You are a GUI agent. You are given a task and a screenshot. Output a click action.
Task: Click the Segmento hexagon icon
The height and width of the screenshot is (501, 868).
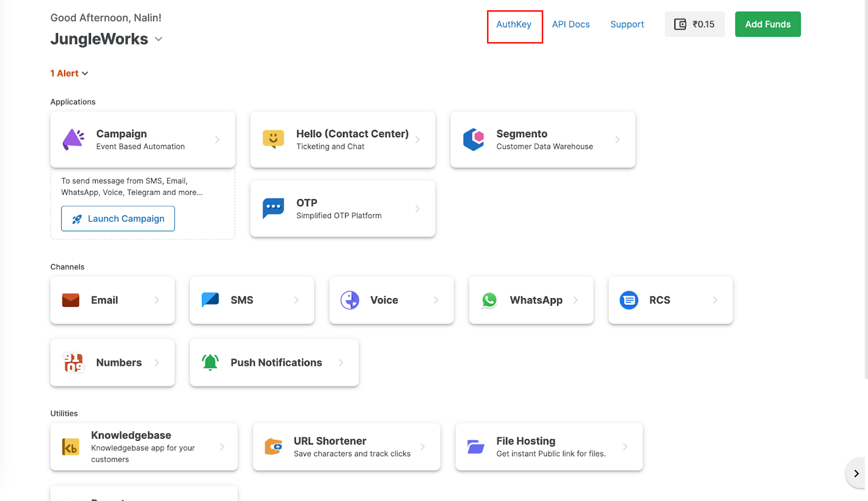pos(474,139)
